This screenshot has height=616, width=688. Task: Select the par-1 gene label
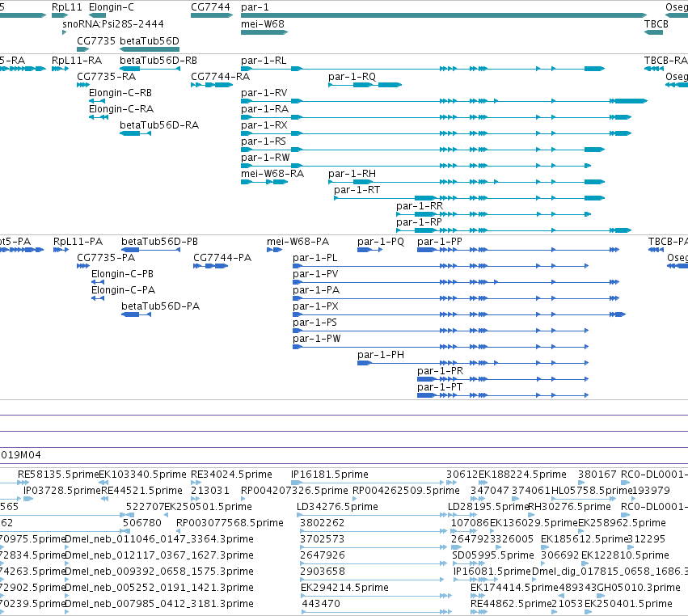(255, 7)
